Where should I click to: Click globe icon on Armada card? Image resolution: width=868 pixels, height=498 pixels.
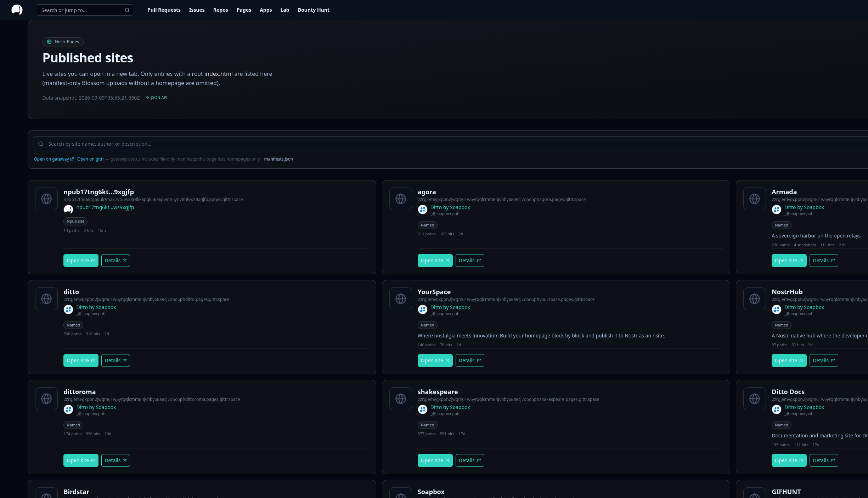point(755,199)
